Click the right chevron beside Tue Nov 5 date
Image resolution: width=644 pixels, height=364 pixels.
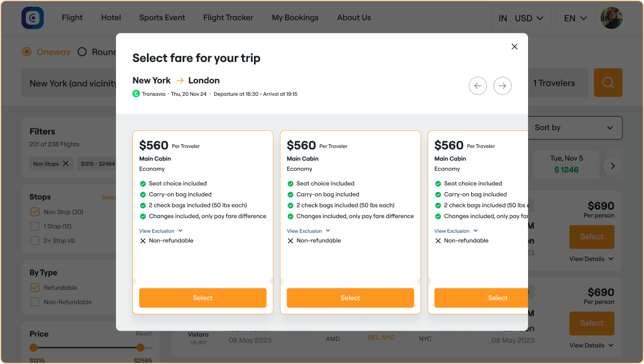[x=612, y=166]
